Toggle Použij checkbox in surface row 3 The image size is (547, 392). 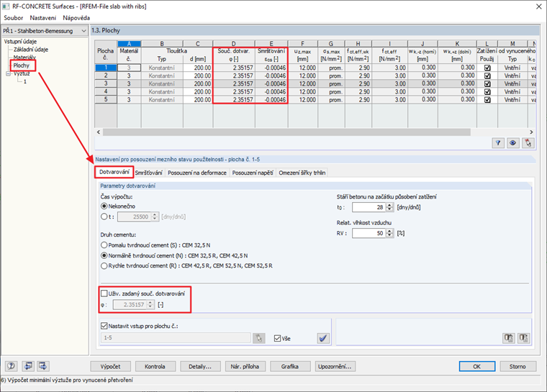tap(487, 83)
